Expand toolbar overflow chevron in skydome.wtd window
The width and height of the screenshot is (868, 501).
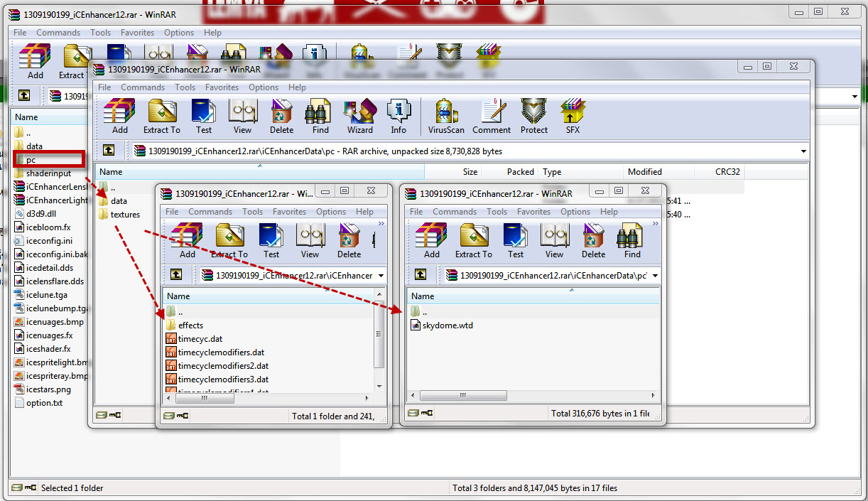[x=655, y=223]
